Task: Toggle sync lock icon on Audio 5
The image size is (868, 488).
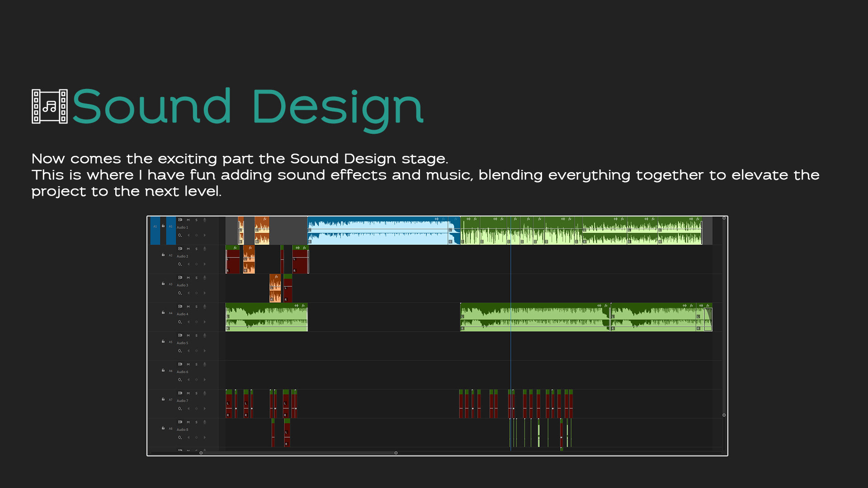Action: 180,336
